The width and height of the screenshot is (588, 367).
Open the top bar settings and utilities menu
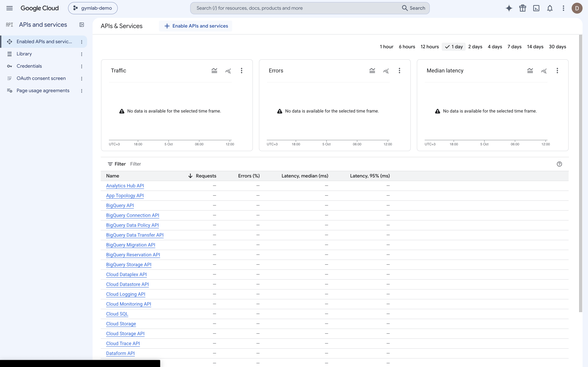(x=563, y=8)
